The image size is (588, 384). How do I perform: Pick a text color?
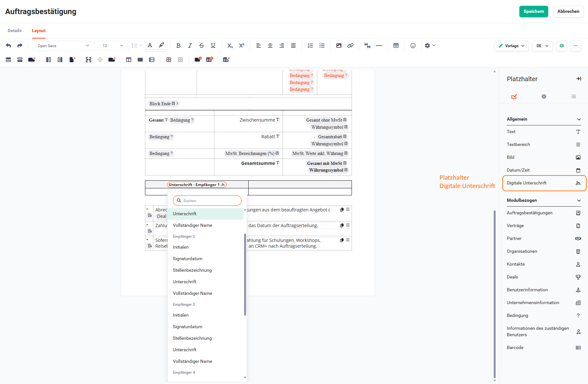coord(150,46)
